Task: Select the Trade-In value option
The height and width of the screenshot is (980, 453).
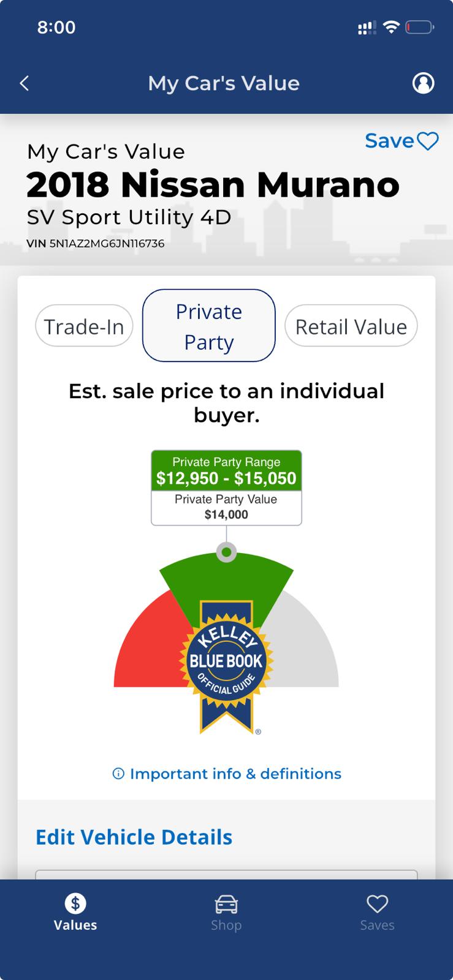Action: point(84,326)
